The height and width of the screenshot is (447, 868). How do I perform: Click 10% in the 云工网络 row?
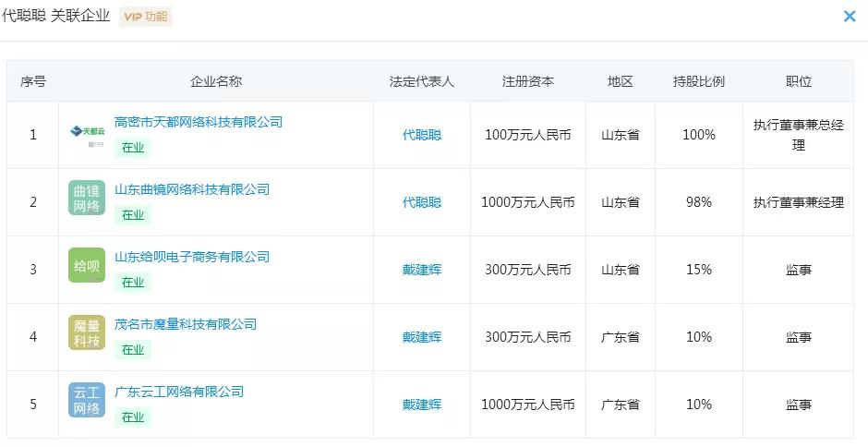coord(699,405)
